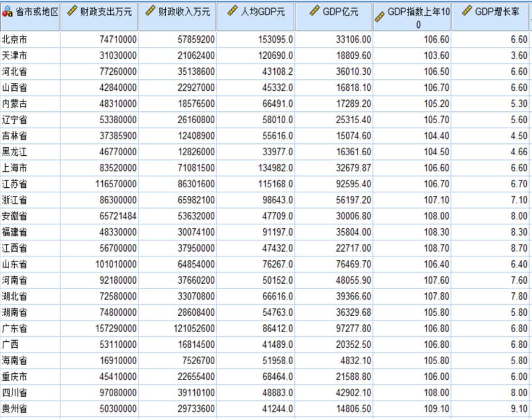Click the 内蒙古 row cell
Screen dimensions: 532x419
pos(30,104)
